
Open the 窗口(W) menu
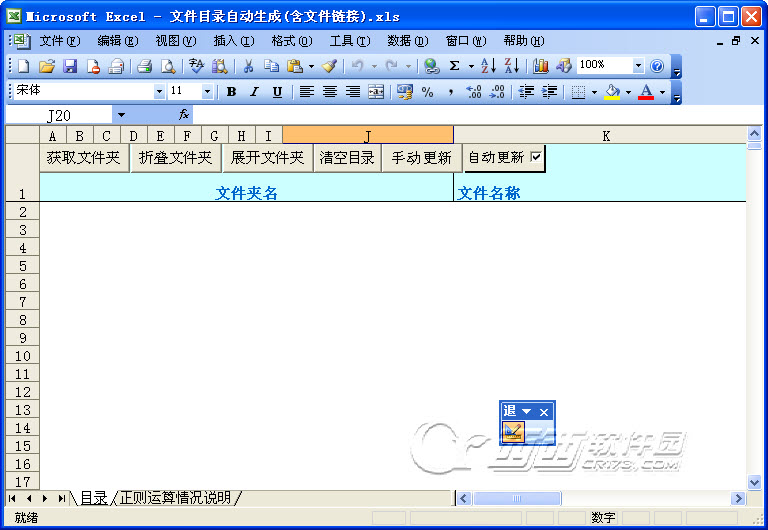pyautogui.click(x=466, y=41)
